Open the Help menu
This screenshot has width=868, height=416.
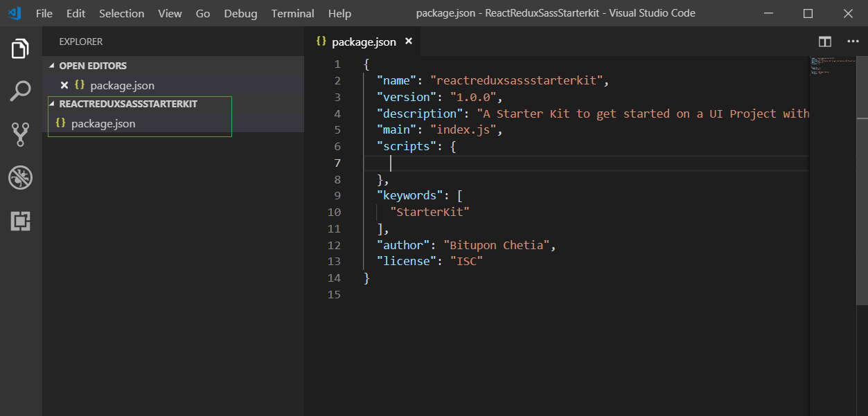(x=339, y=13)
